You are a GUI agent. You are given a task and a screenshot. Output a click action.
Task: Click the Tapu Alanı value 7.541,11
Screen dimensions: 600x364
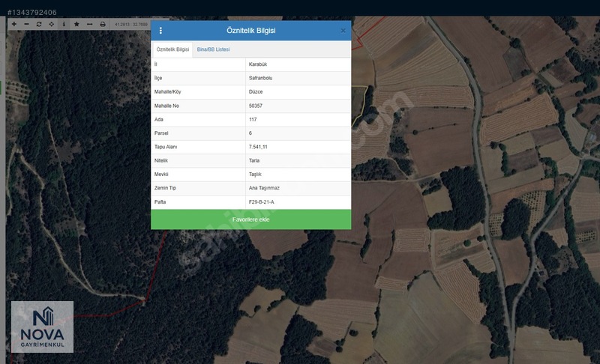tap(258, 147)
